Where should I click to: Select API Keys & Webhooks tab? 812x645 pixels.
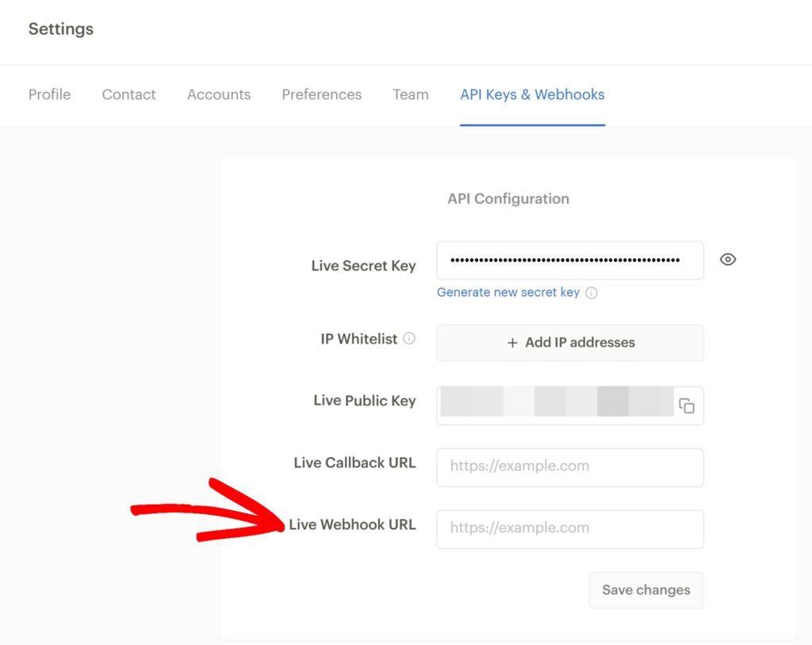tap(532, 94)
